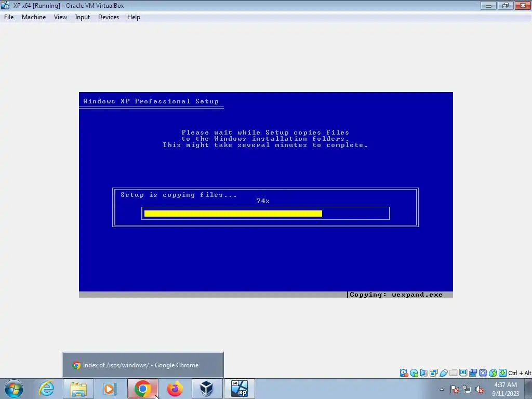Screen dimensions: 532x399
Task: Click the network adapters indicator icon
Action: (434, 373)
